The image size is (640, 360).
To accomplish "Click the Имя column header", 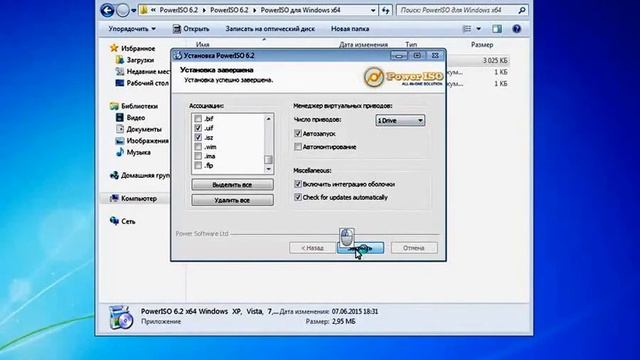I will tap(202, 44).
